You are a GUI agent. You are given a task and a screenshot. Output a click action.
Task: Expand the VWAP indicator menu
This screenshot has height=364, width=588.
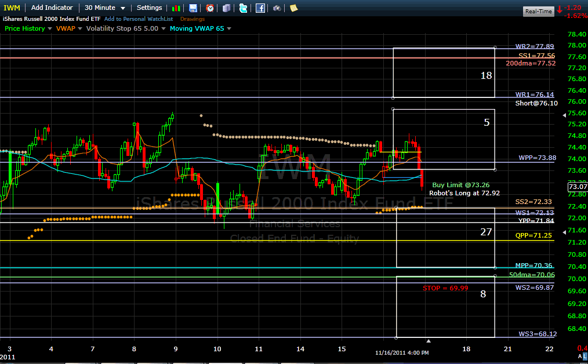(80, 28)
